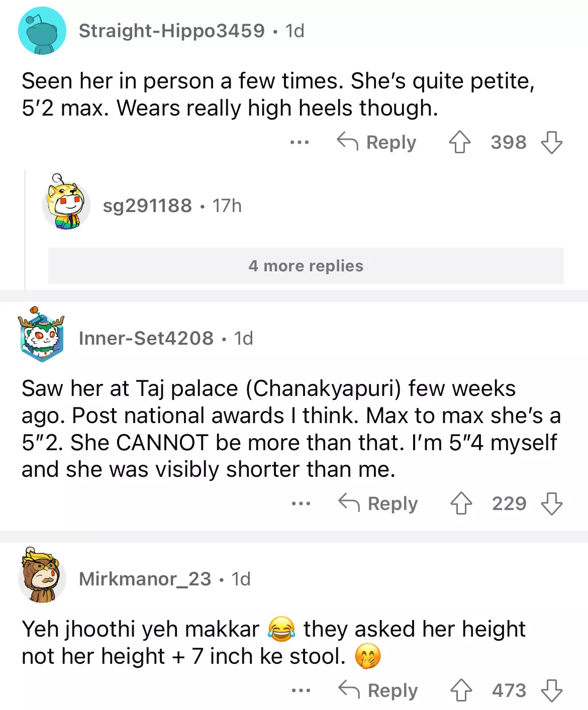Downvote Straight-Hippo3459's comment
The width and height of the screenshot is (588, 710).
(x=551, y=142)
